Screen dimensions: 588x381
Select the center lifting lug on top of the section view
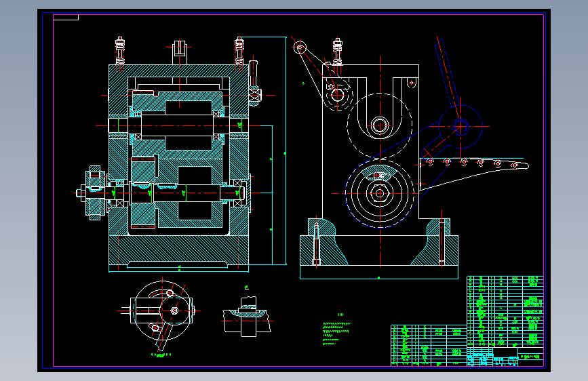coord(180,52)
